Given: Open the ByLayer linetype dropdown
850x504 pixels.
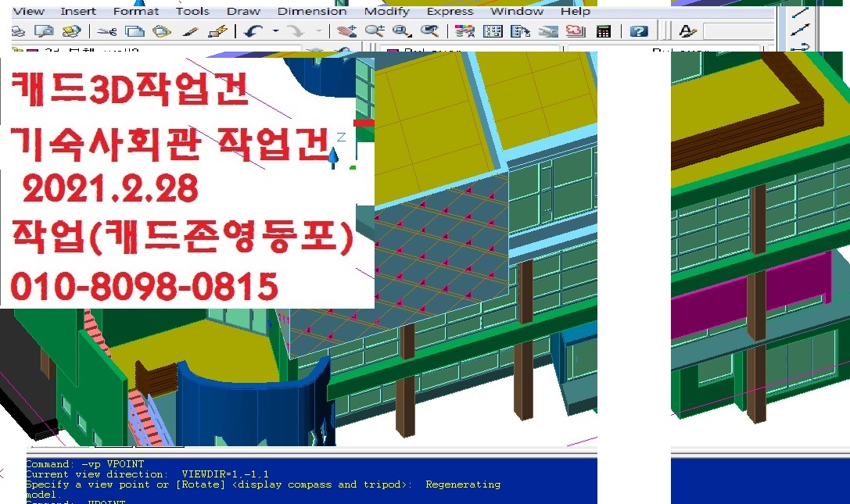Looking at the screenshot, I should click(664, 50).
